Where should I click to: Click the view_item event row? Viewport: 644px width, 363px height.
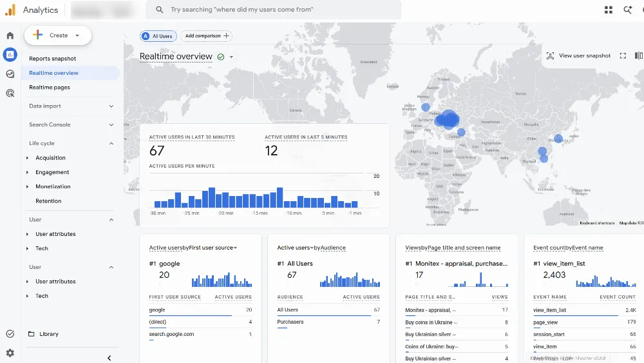585,346
